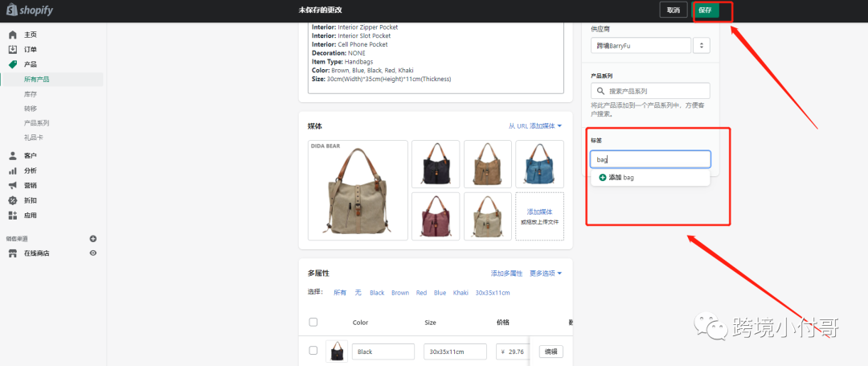This screenshot has width=868, height=366.
Task: Select Blue variants filter
Action: pyautogui.click(x=440, y=293)
